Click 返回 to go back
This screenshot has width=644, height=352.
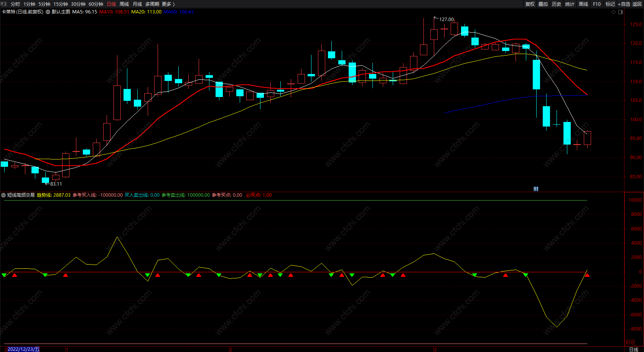(637, 4)
